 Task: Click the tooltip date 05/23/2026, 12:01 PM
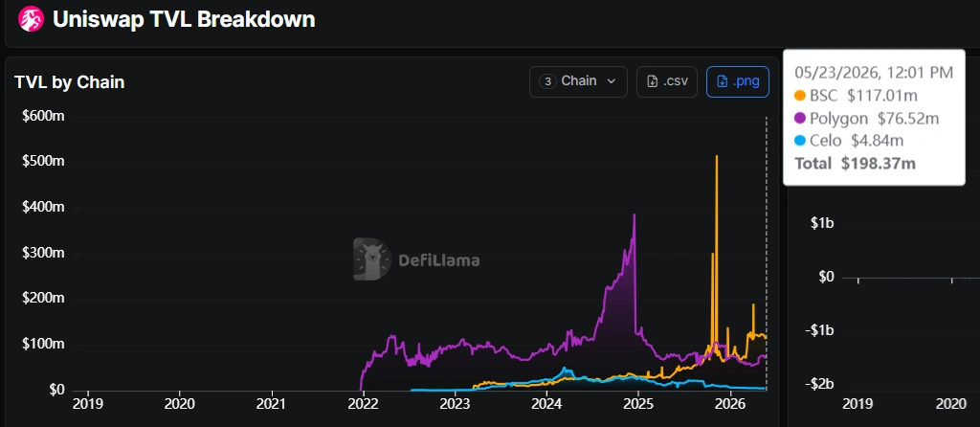(874, 73)
